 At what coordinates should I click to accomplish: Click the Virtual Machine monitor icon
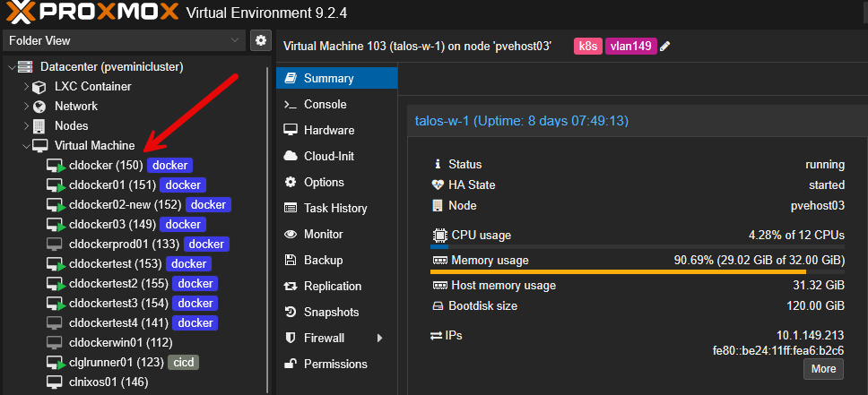[39, 145]
